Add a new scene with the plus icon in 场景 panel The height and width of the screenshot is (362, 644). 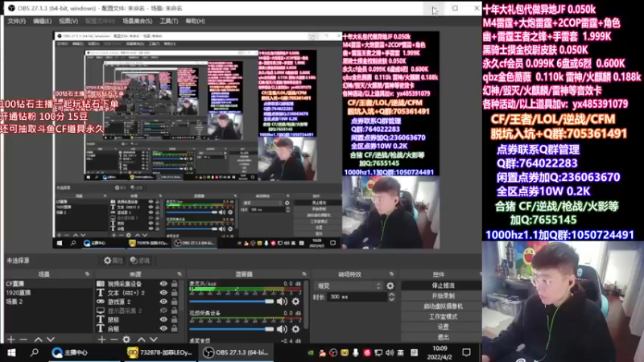coord(11,339)
